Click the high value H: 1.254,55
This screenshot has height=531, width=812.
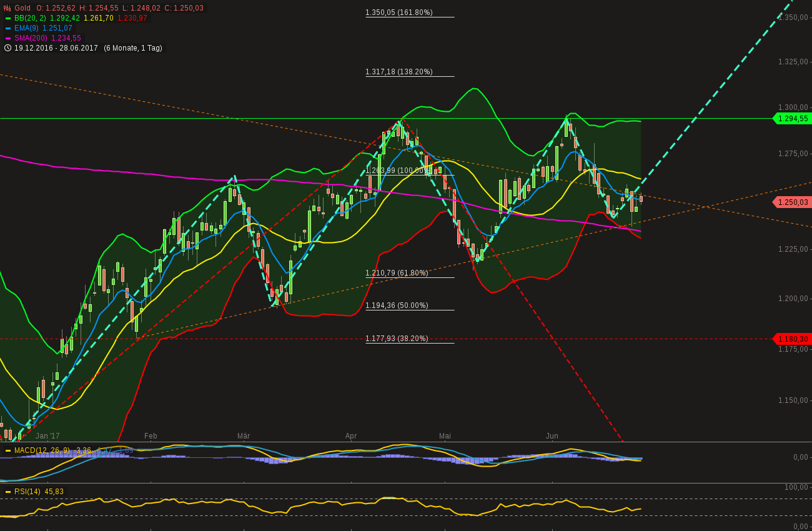coord(99,8)
